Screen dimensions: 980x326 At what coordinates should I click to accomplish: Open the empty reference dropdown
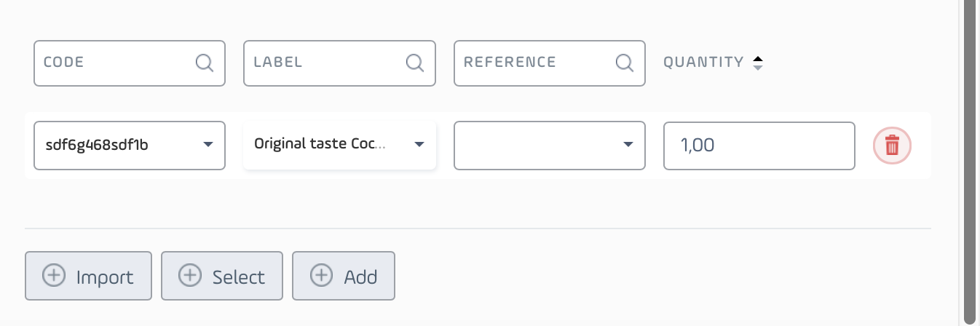tap(550, 146)
